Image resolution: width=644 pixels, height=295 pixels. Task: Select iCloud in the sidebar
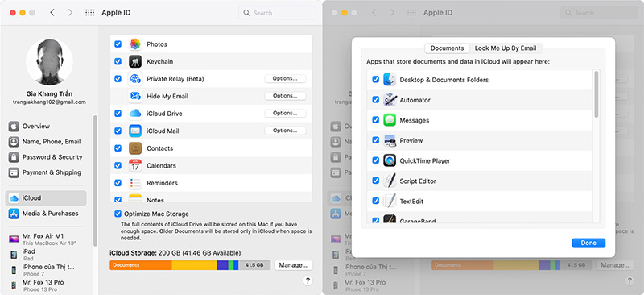[46, 198]
